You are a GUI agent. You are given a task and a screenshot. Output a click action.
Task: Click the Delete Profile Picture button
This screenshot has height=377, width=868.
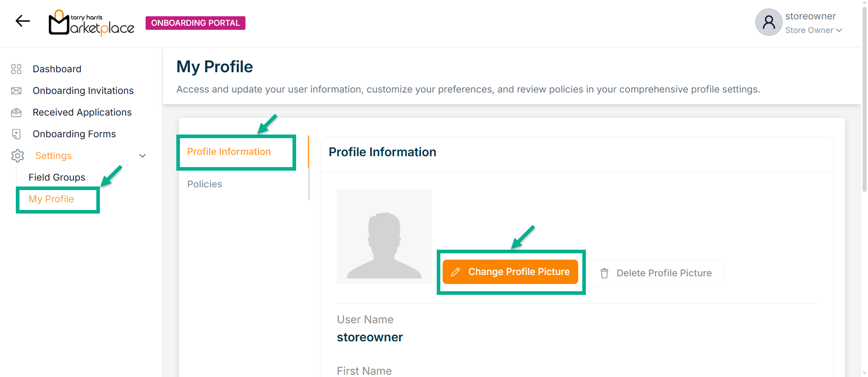tap(656, 273)
